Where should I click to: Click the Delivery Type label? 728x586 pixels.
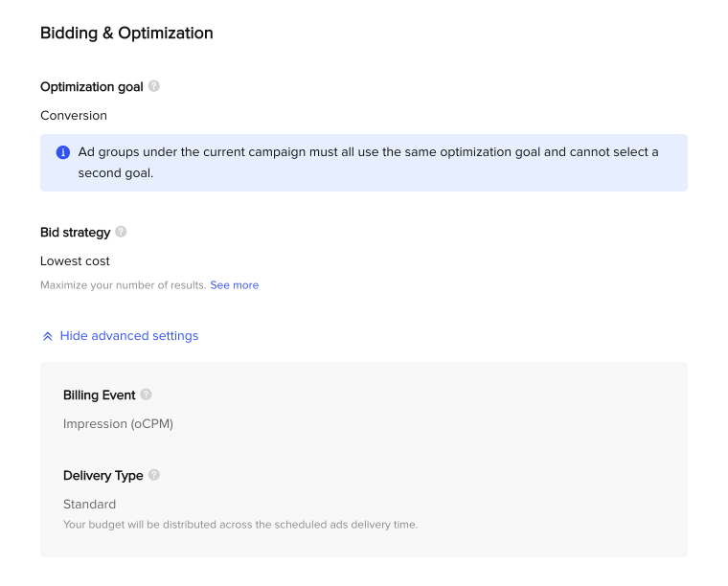pos(103,476)
